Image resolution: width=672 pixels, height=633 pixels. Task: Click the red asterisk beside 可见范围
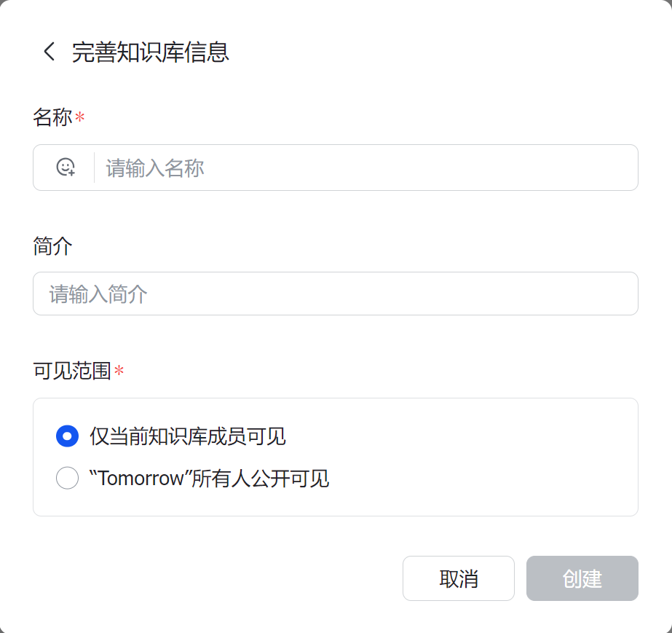(x=119, y=372)
